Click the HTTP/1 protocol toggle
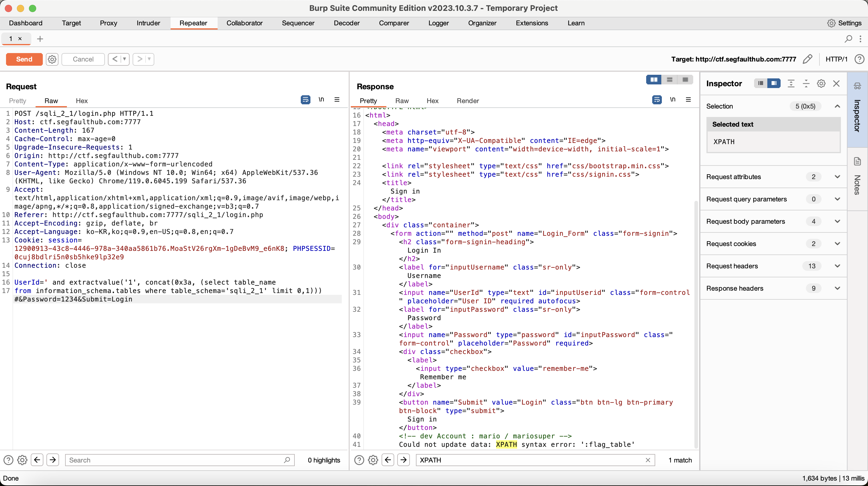Viewport: 868px width, 486px height. (836, 59)
